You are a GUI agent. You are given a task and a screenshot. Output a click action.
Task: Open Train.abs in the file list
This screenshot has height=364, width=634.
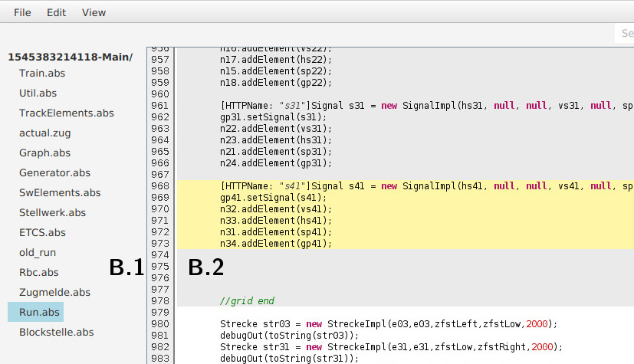click(x=43, y=73)
